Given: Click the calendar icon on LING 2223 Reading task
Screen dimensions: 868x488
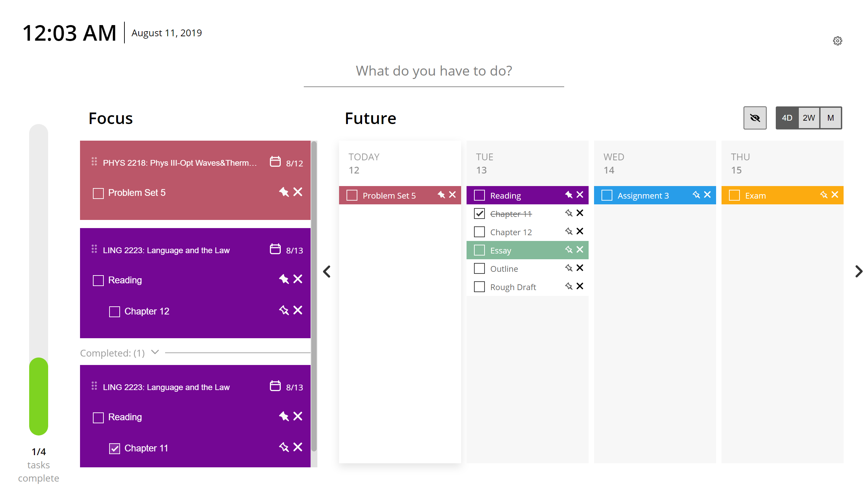Looking at the screenshot, I should pyautogui.click(x=275, y=249).
